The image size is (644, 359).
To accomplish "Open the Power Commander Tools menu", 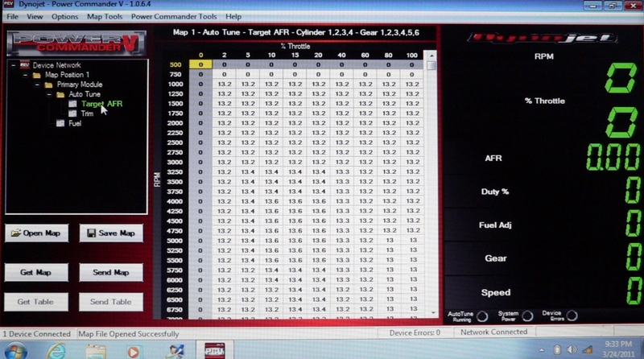I will click(x=174, y=17).
